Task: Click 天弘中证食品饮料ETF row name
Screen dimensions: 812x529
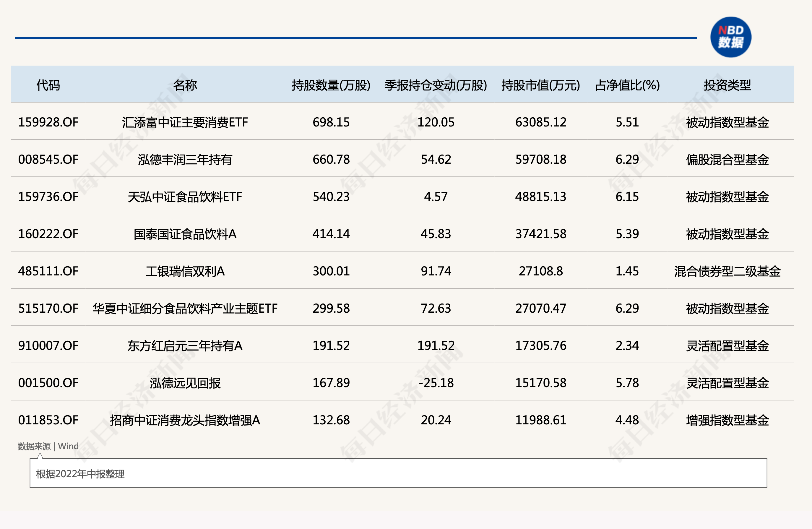Action: [185, 197]
